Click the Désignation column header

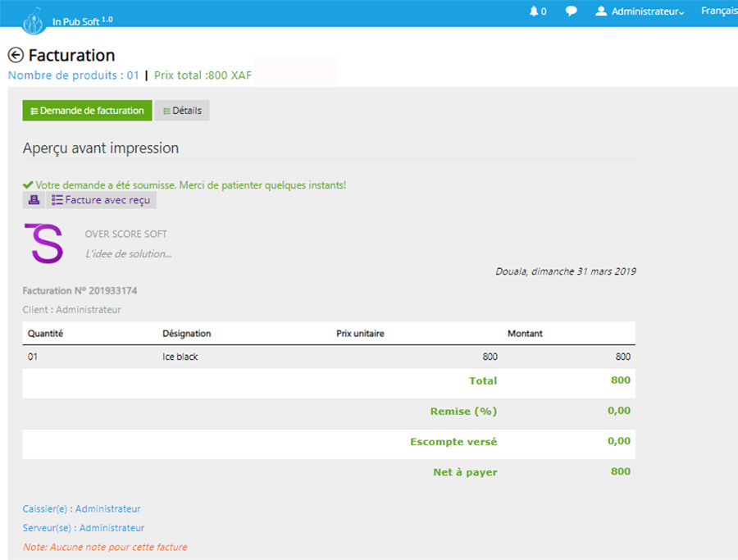pyautogui.click(x=187, y=334)
